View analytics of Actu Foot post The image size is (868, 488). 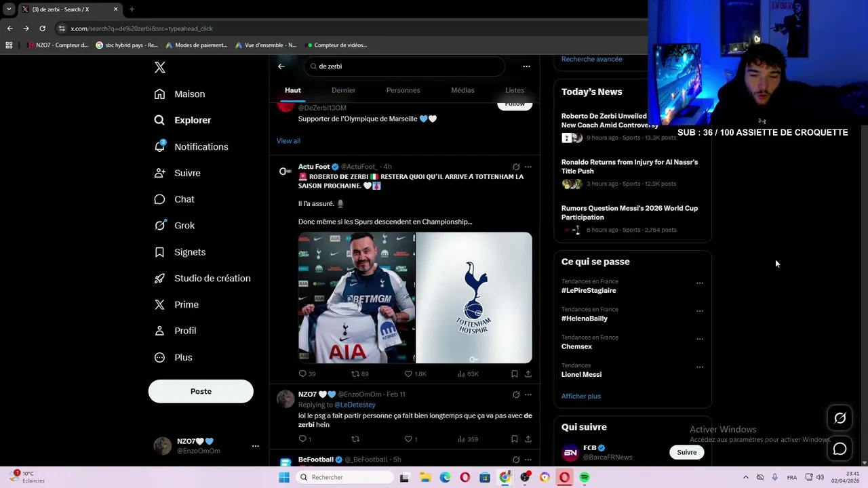point(468,373)
